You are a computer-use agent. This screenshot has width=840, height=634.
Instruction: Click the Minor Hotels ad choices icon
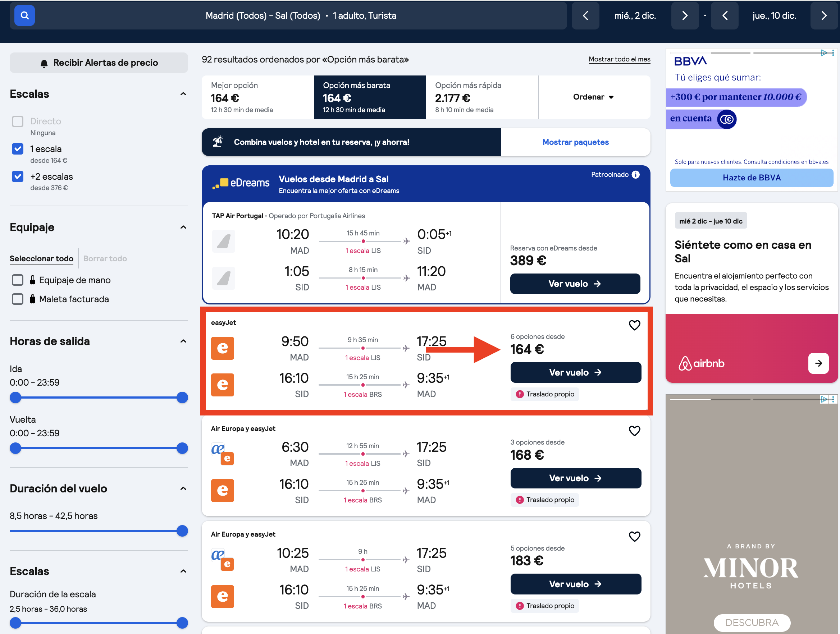(824, 399)
